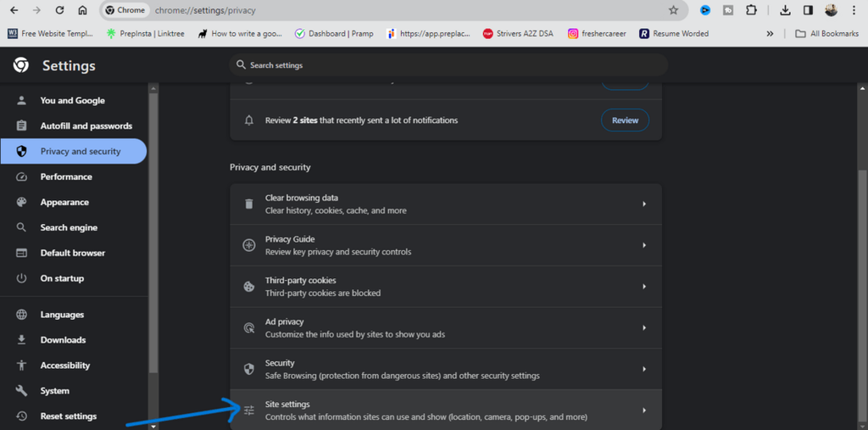The height and width of the screenshot is (430, 868).
Task: Go back with the browser back arrow
Action: [14, 10]
